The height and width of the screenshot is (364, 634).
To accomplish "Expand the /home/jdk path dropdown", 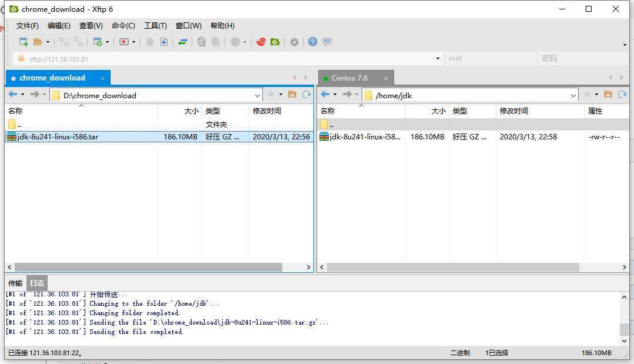I will coord(573,96).
